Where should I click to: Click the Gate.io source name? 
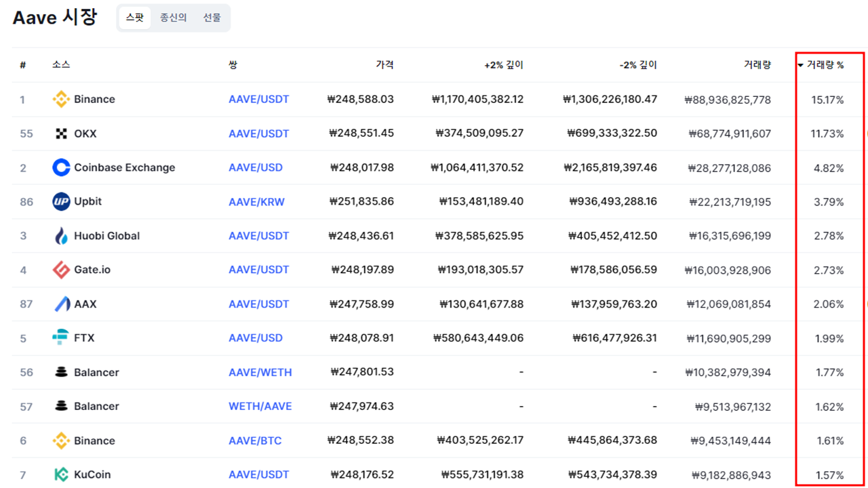pos(92,270)
